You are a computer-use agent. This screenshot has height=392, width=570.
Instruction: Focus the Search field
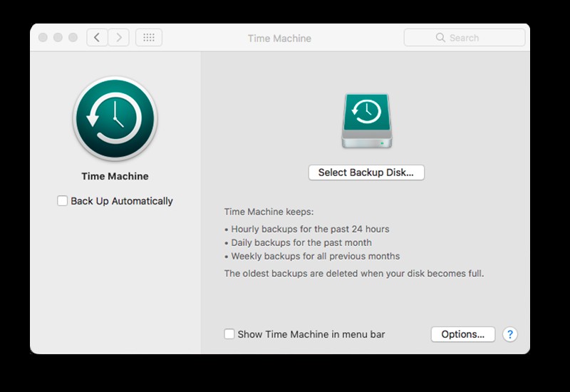[x=465, y=38]
